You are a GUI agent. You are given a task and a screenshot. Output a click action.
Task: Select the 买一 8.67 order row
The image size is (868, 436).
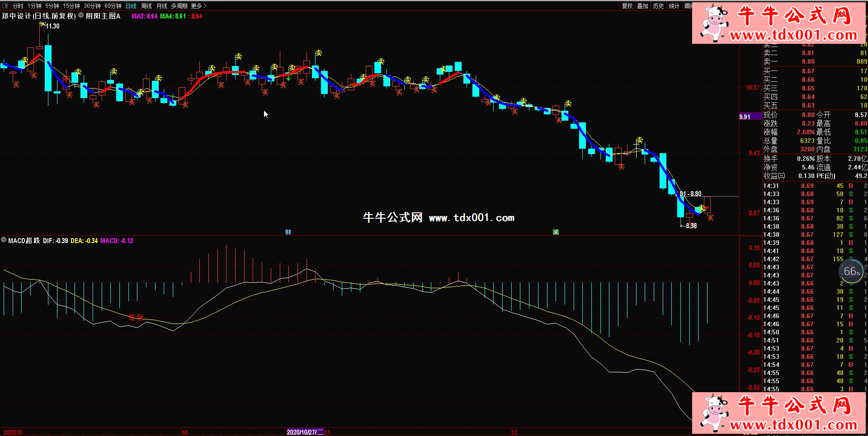click(x=815, y=71)
